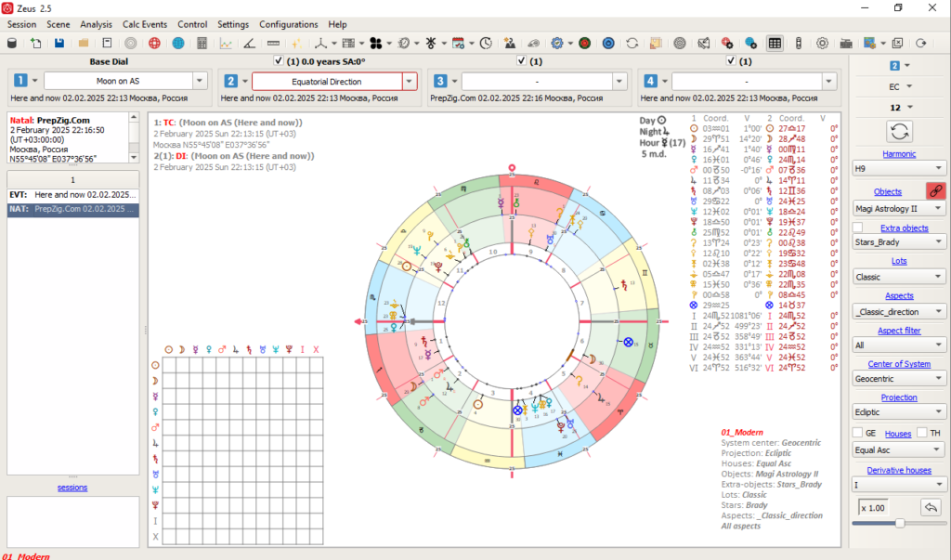Enable the Extra objects checkbox
Screen dimensions: 951x560
(857, 228)
